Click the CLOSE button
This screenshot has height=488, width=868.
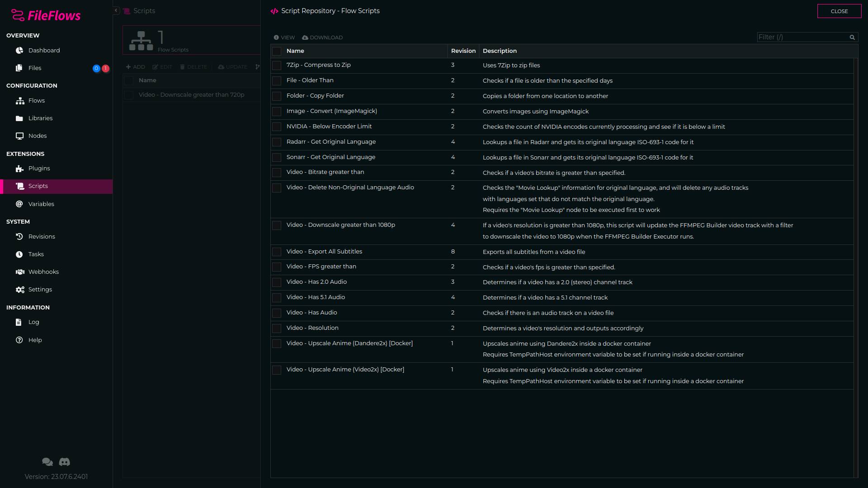839,11
